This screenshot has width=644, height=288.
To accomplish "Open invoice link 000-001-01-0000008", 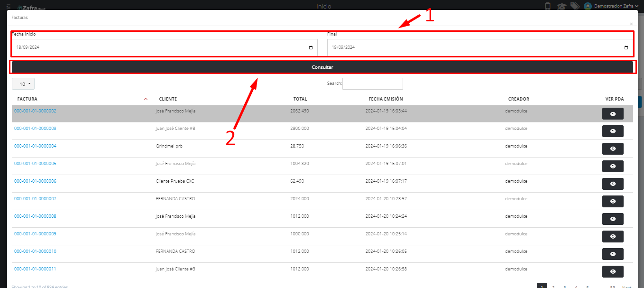I will (x=35, y=216).
